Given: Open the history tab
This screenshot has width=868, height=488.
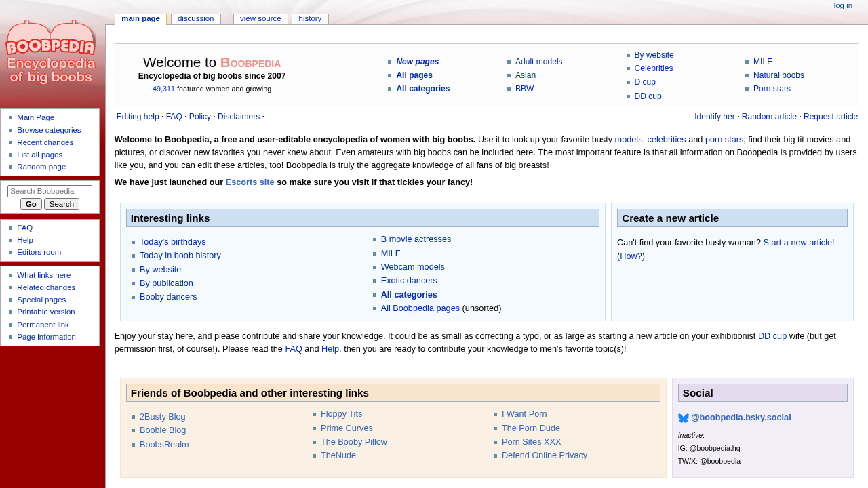Looking at the screenshot, I should (310, 19).
